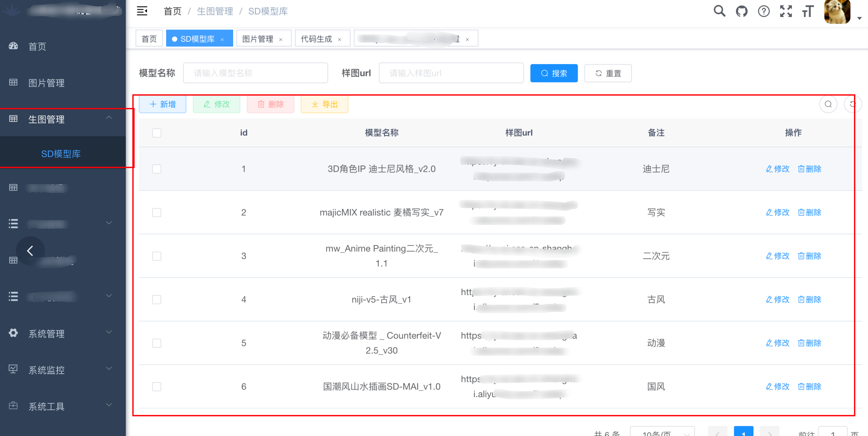Click 修改 link for 迪士尼 row

777,169
